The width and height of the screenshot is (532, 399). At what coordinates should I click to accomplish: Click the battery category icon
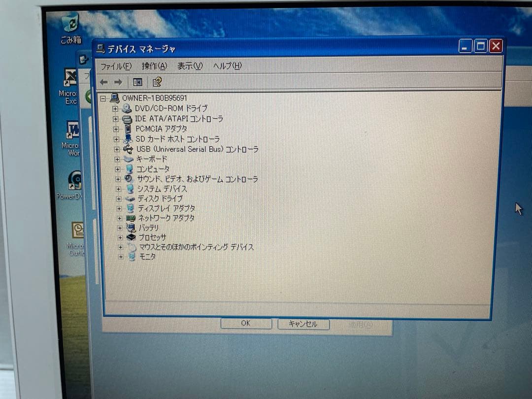tap(131, 228)
